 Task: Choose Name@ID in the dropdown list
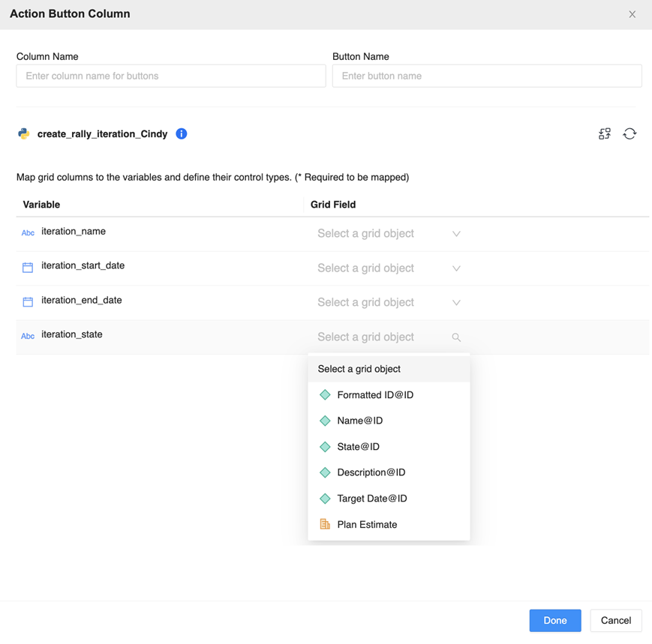(x=360, y=421)
